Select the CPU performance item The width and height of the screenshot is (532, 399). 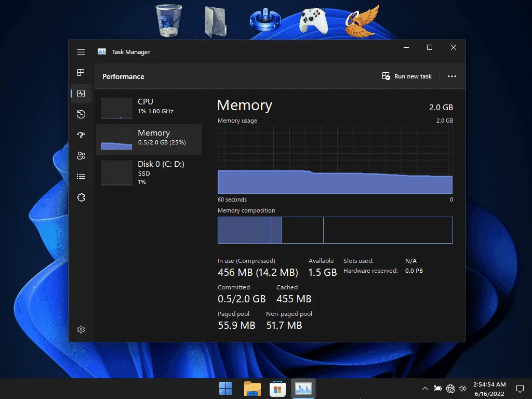point(149,108)
